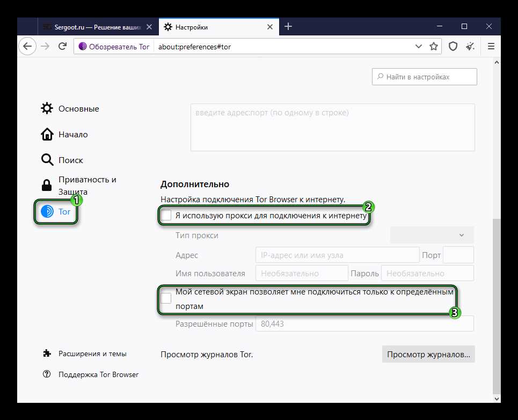The image size is (518, 420).
Task: Expand the address bar history dropdown arrow
Action: (418, 47)
